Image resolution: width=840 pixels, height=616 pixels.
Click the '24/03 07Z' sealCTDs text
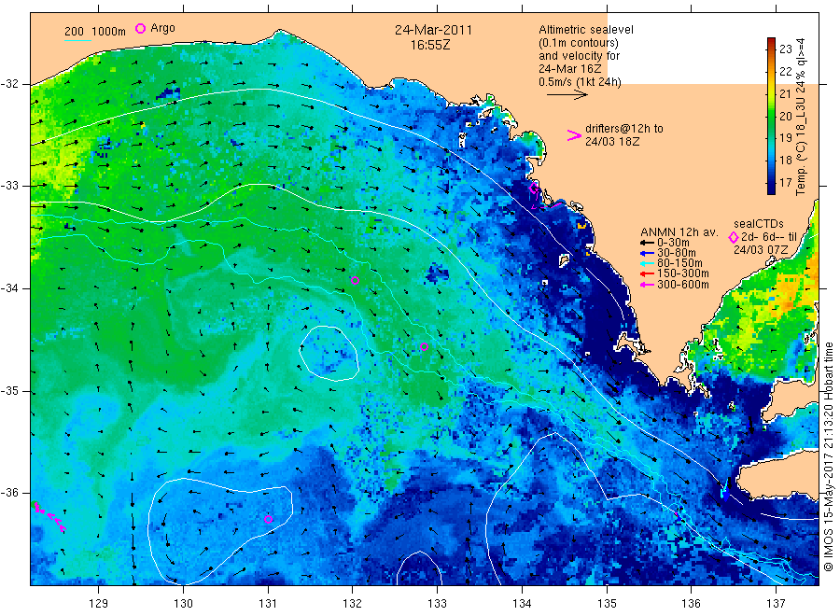(761, 250)
